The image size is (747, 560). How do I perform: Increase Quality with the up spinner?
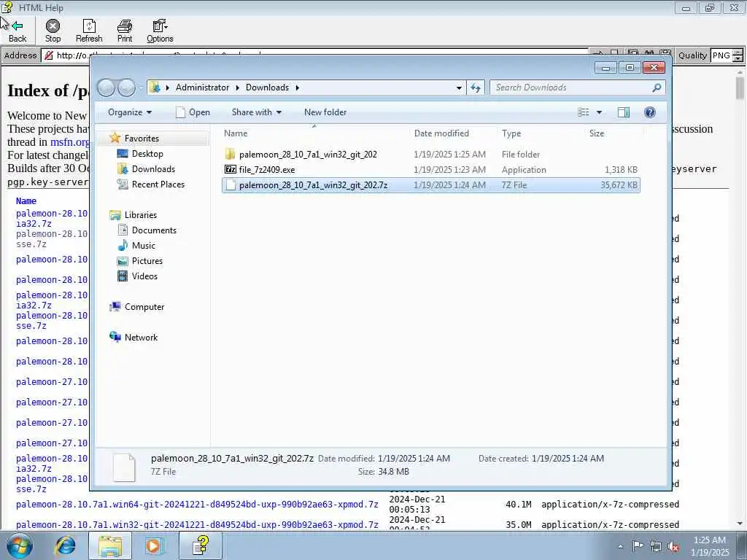(x=738, y=52)
